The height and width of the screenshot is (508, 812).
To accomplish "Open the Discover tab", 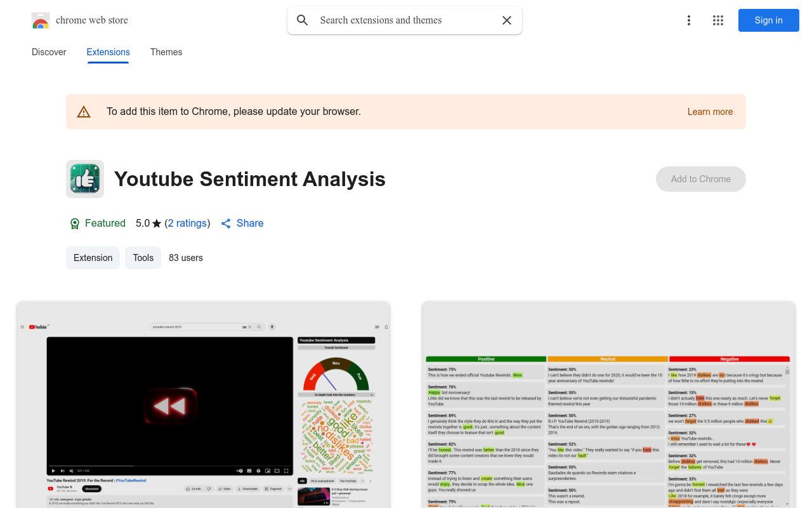I will click(49, 52).
